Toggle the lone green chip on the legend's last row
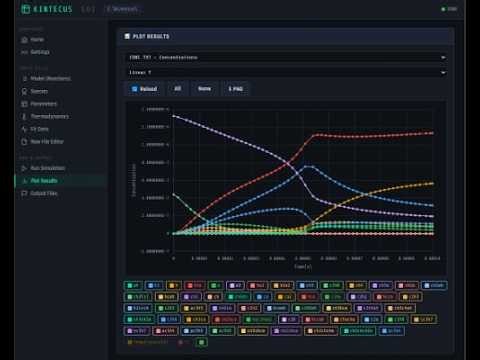The height and width of the screenshot is (360, 480). (201, 342)
